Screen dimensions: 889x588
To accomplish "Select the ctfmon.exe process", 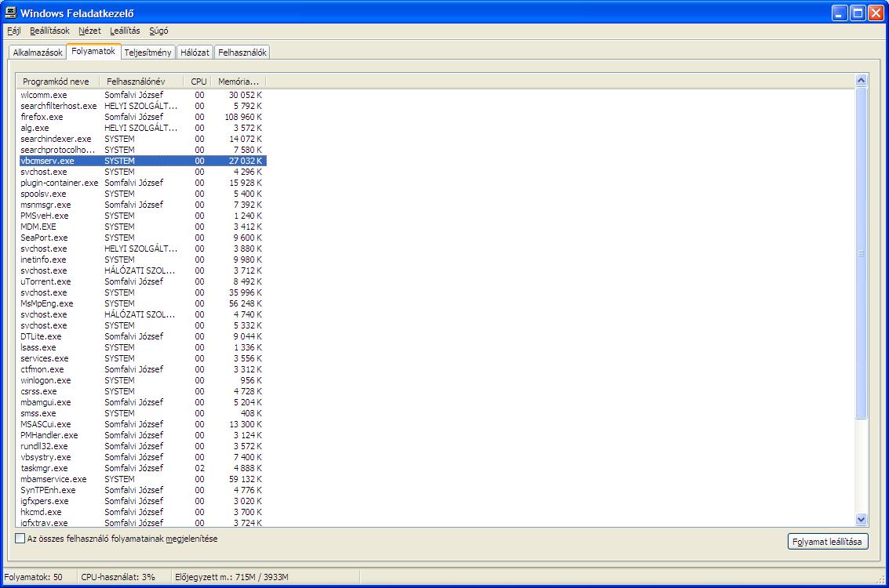I will click(x=142, y=369).
